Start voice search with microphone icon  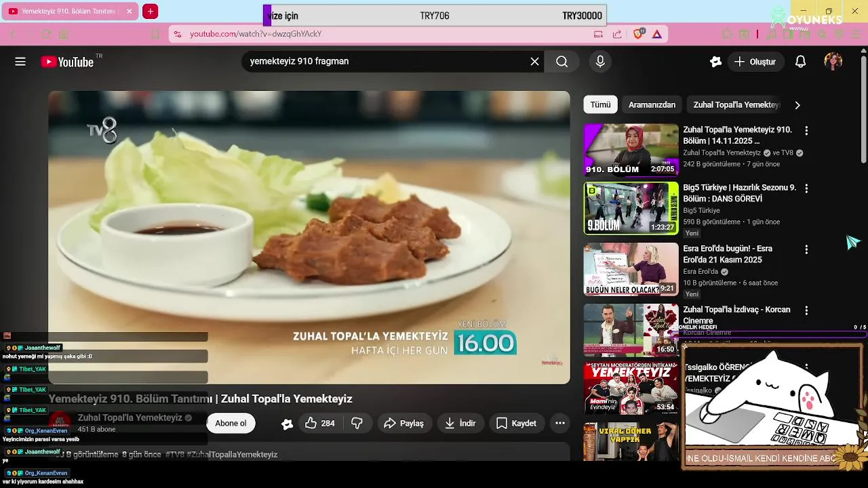click(600, 62)
